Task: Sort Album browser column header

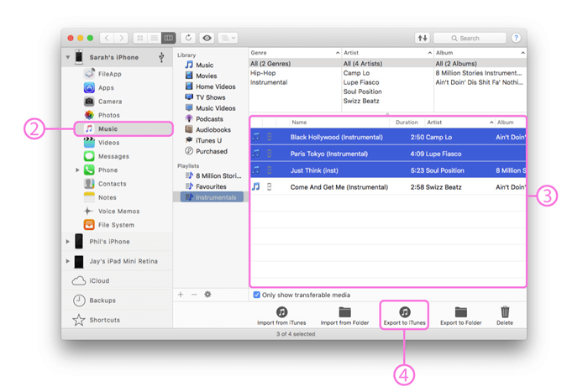Action: (x=480, y=53)
